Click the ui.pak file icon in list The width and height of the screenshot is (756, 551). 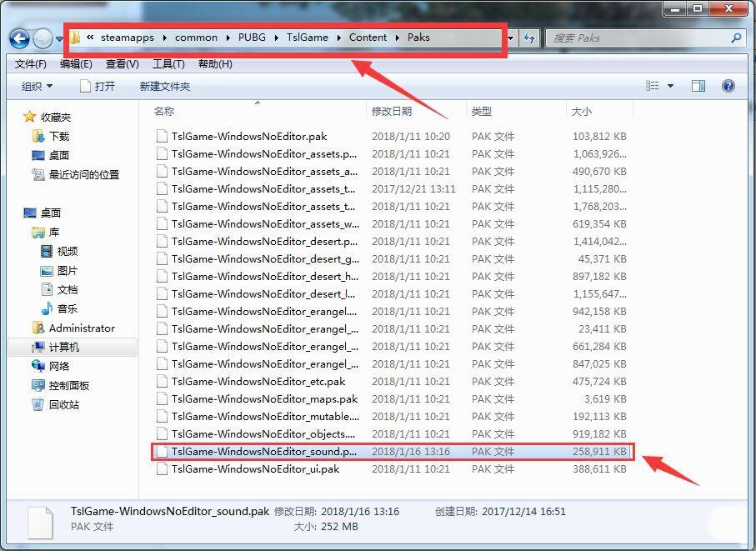162,468
